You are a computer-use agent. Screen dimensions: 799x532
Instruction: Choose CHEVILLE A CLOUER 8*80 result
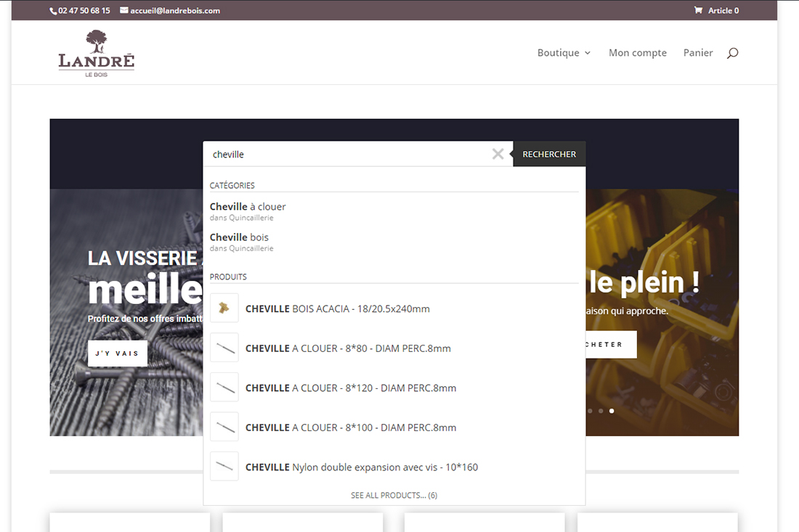tap(348, 348)
